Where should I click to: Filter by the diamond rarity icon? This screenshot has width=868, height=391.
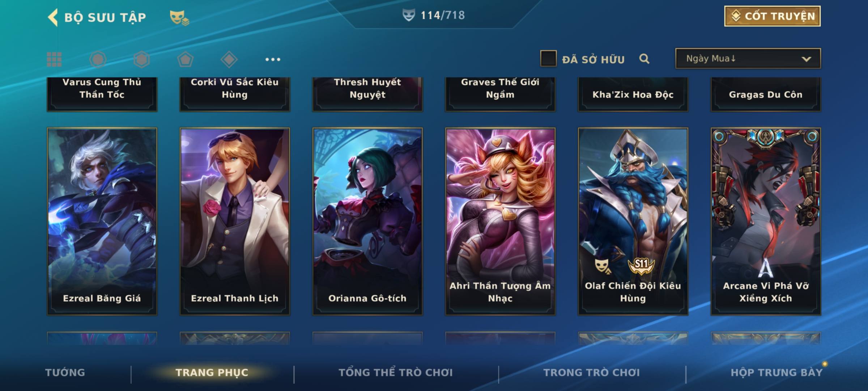(229, 59)
